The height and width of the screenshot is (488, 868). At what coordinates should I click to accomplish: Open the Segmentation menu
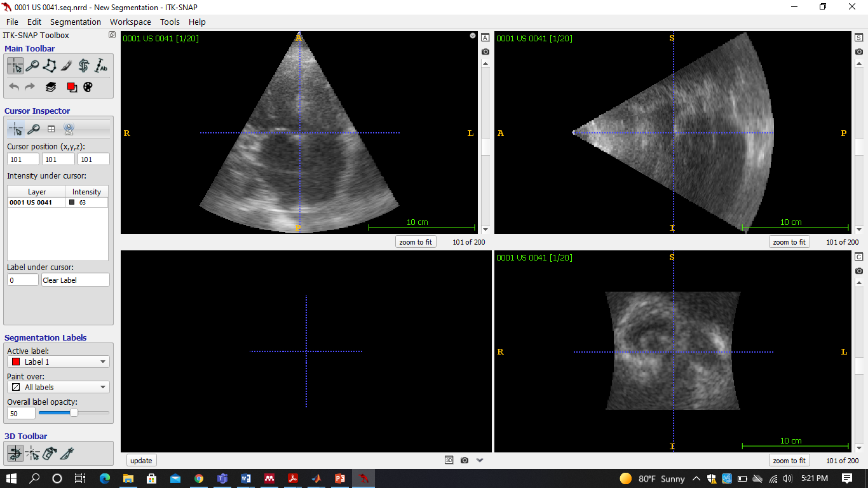tap(76, 22)
